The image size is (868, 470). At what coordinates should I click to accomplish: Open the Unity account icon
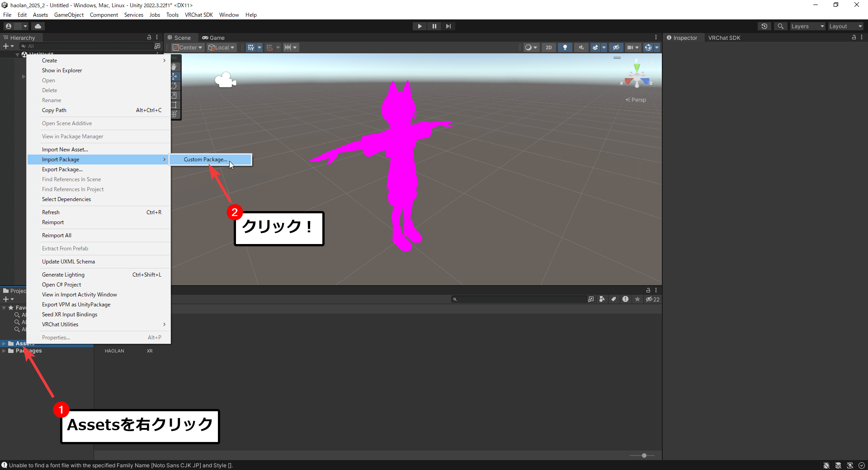(x=9, y=26)
